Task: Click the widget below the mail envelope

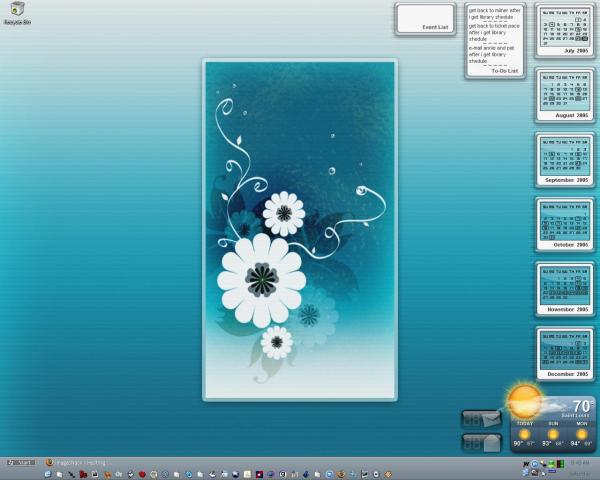Action: coord(482,442)
